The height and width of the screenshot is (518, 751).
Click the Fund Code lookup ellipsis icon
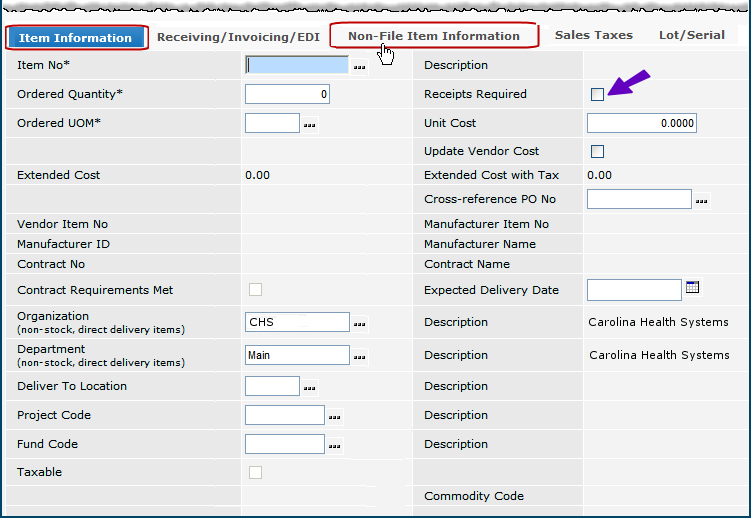[335, 446]
